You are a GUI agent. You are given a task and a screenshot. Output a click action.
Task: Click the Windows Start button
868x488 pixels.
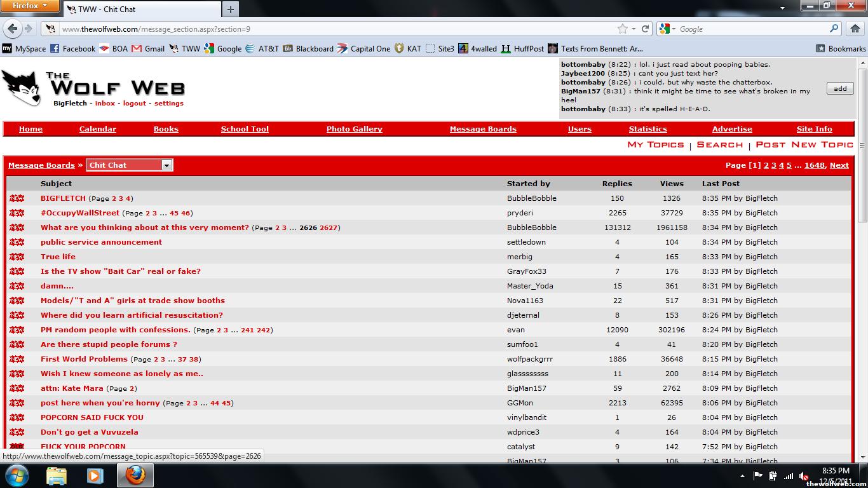pyautogui.click(x=17, y=475)
